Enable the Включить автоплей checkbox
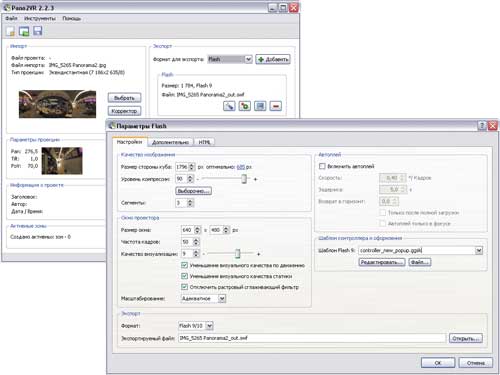Image resolution: width=500 pixels, height=375 pixels. (322, 166)
